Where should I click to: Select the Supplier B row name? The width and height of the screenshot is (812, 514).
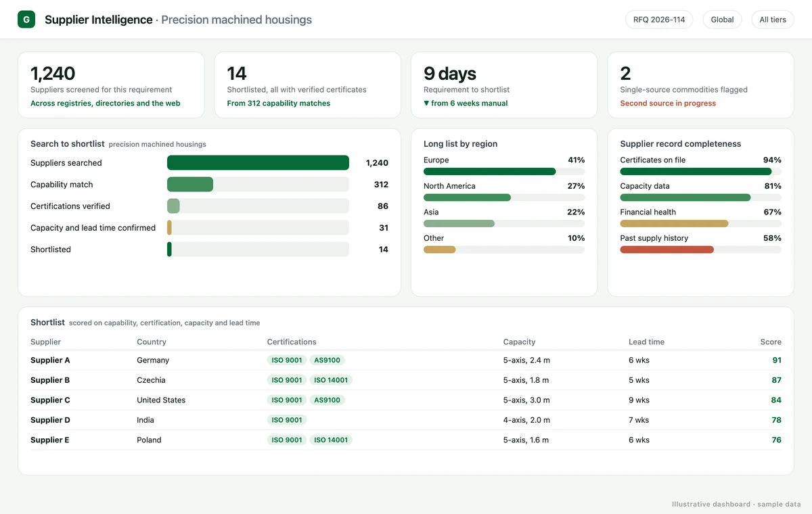click(50, 380)
